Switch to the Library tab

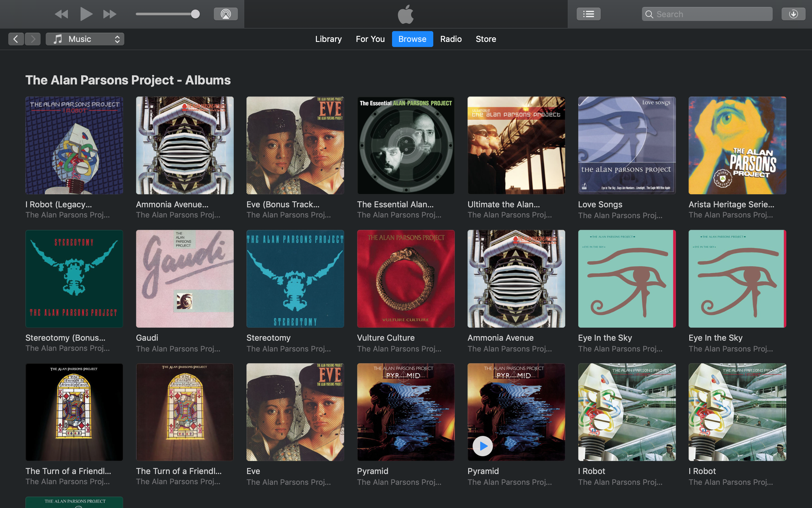tap(328, 39)
